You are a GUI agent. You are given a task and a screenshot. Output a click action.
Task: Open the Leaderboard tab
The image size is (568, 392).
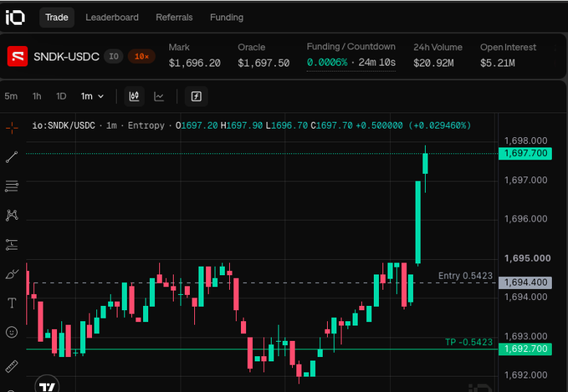click(112, 18)
